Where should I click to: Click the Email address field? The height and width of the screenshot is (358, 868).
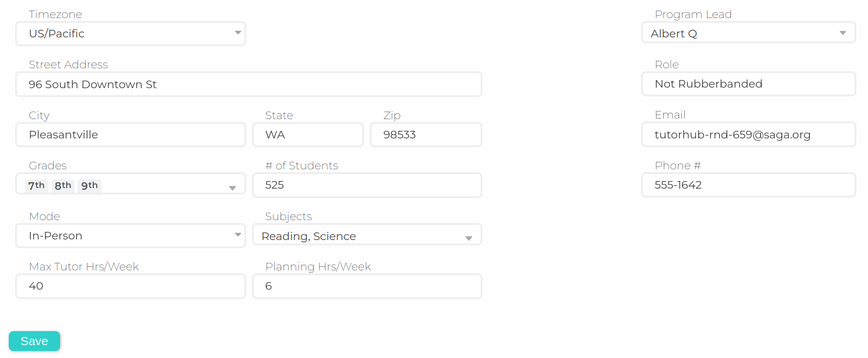click(x=748, y=134)
